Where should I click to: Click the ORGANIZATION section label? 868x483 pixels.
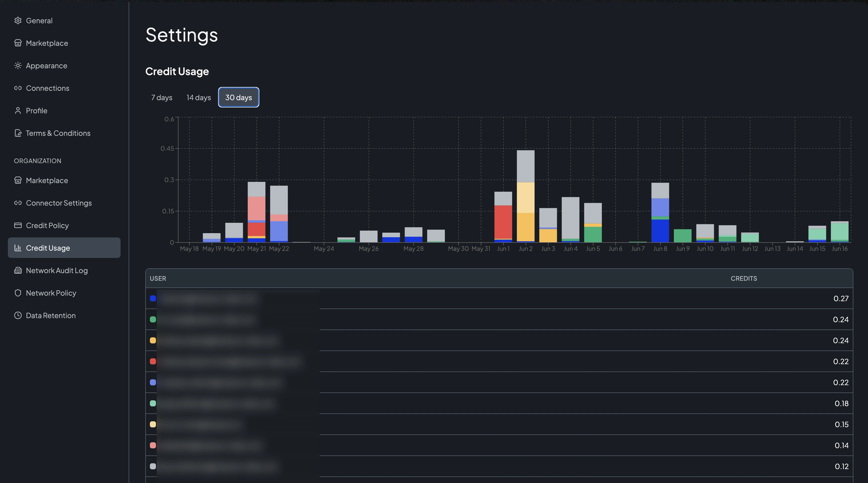click(37, 161)
